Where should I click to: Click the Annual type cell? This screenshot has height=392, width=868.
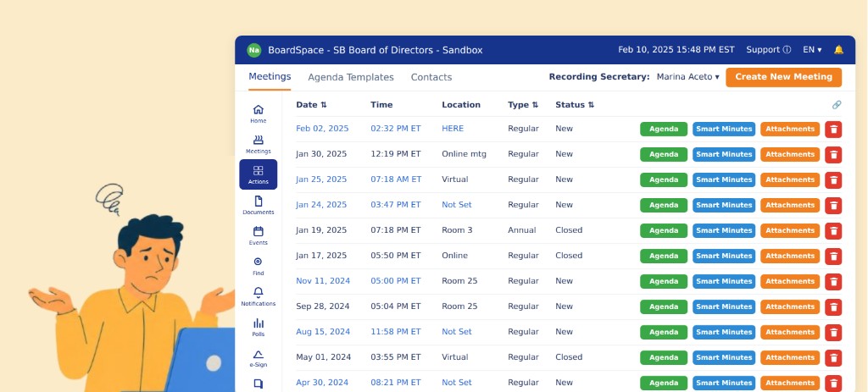522,230
